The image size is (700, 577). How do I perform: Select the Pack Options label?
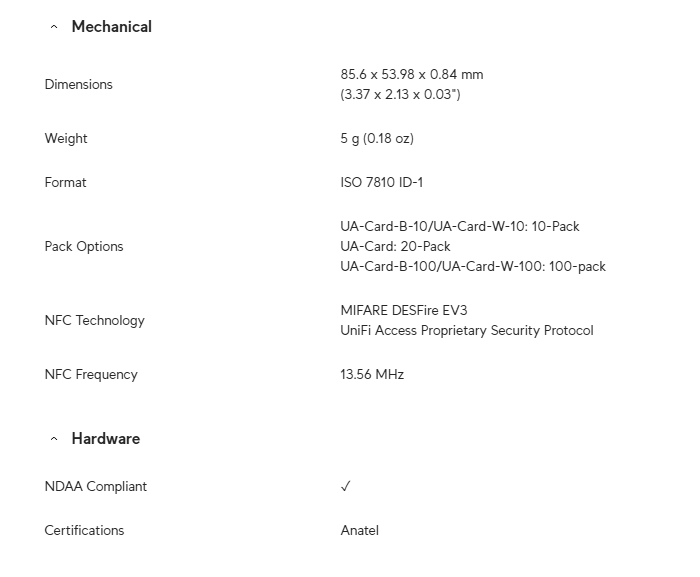84,247
